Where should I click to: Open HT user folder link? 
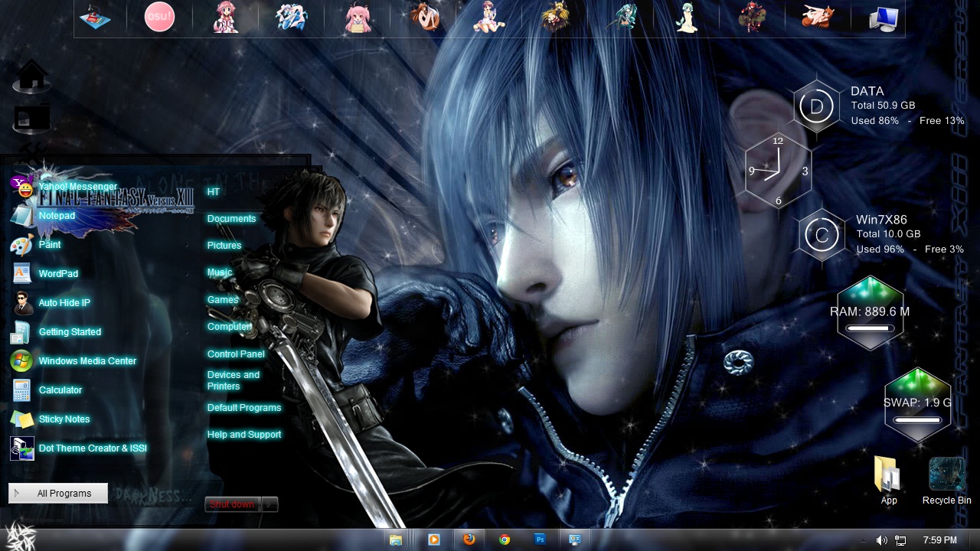(x=214, y=191)
